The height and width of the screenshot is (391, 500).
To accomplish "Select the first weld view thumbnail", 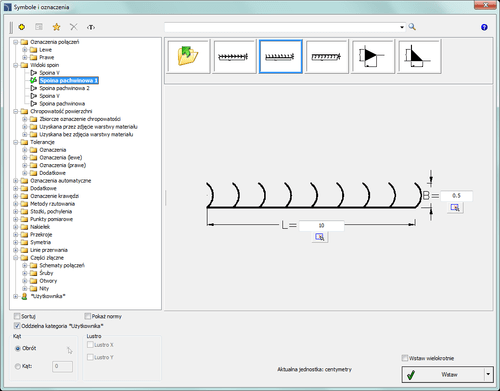I will (x=235, y=56).
